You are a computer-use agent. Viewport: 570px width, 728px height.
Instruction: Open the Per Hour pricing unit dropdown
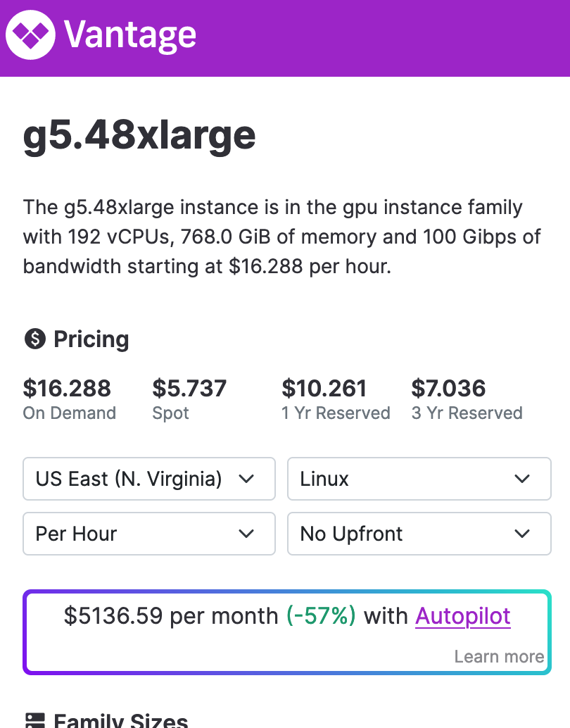[149, 534]
